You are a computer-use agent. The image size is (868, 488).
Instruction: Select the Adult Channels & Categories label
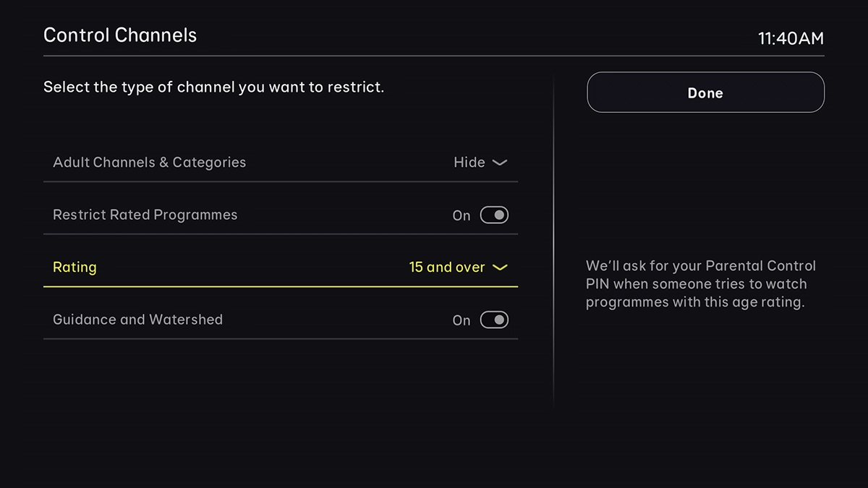pos(149,163)
